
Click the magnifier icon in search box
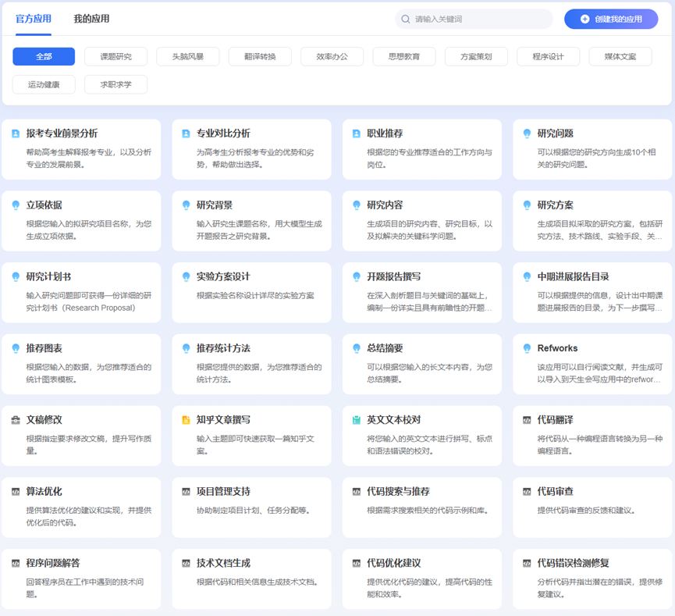coord(406,19)
